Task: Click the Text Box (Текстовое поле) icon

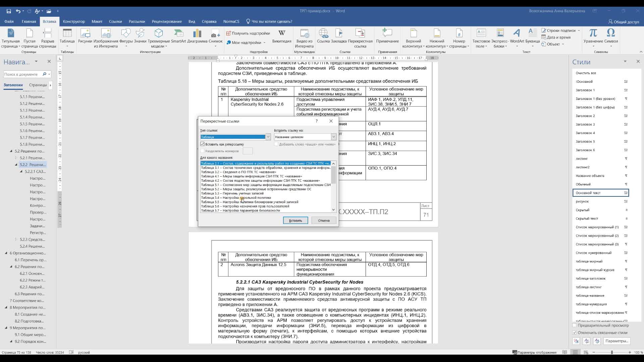Action: click(x=481, y=39)
